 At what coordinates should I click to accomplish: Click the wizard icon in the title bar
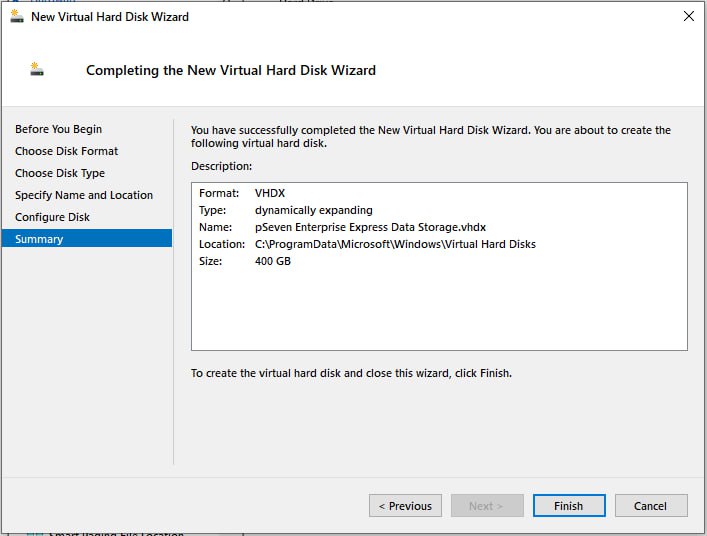[16, 16]
